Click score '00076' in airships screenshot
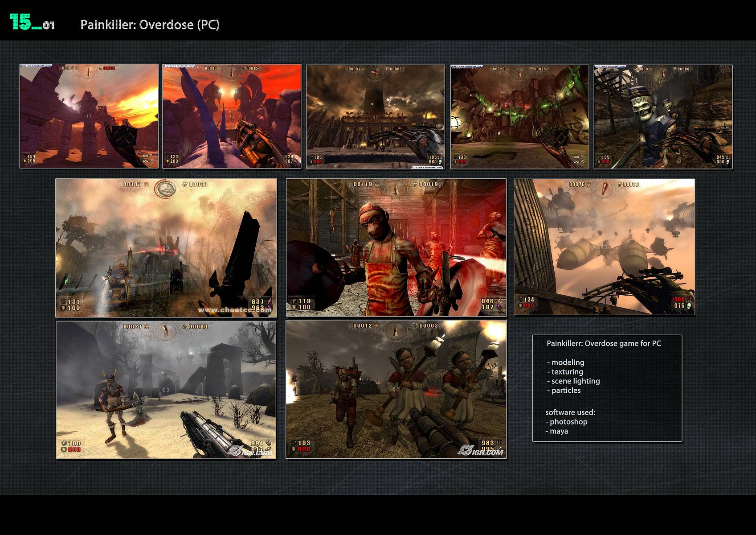Image resolution: width=756 pixels, height=535 pixels. [577, 184]
